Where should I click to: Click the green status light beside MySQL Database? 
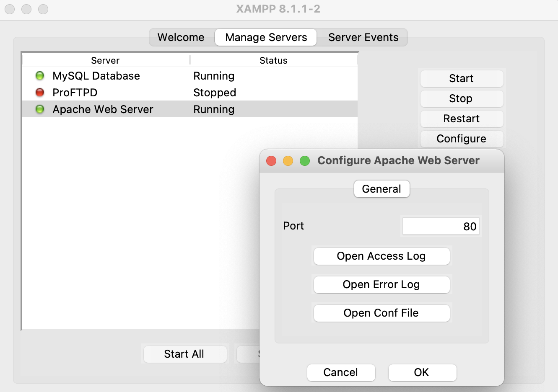coord(39,76)
